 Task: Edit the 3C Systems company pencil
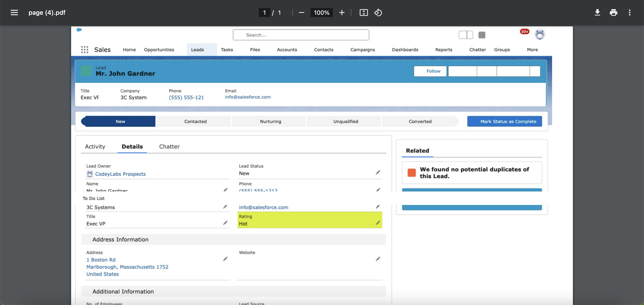[x=225, y=207]
